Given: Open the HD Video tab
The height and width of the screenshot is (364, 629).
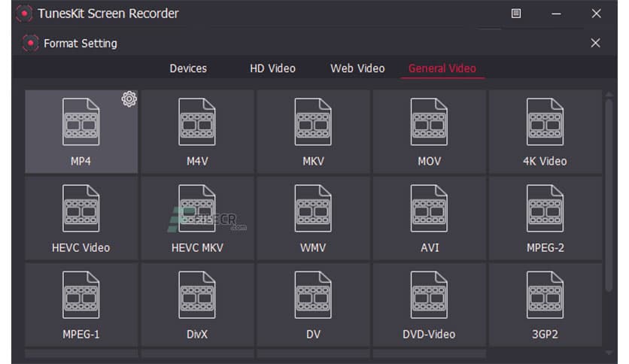Looking at the screenshot, I should pos(273,68).
